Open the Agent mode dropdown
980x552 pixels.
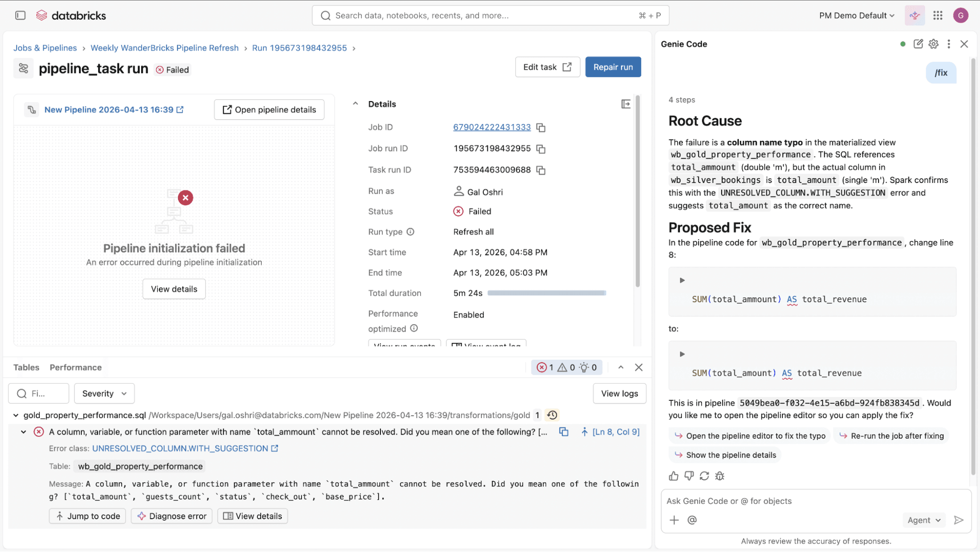point(923,520)
